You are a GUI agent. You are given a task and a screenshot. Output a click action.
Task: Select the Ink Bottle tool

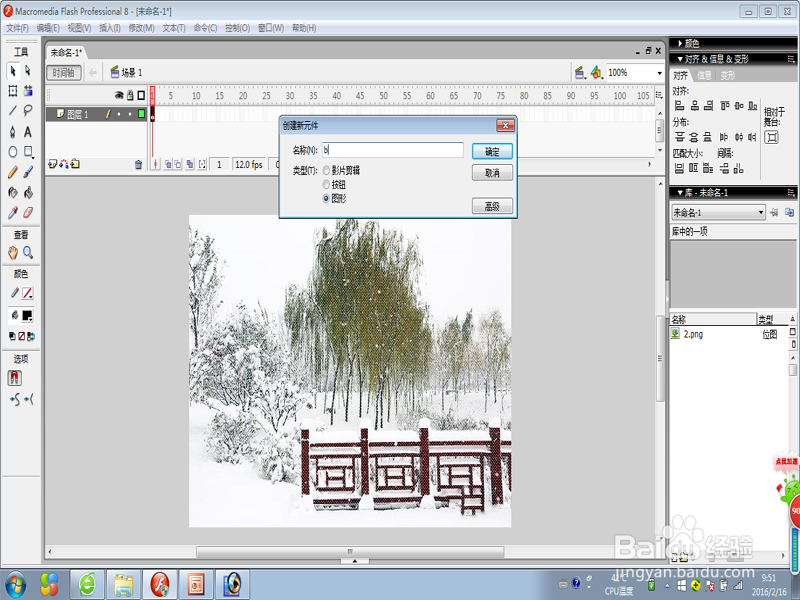(x=13, y=192)
